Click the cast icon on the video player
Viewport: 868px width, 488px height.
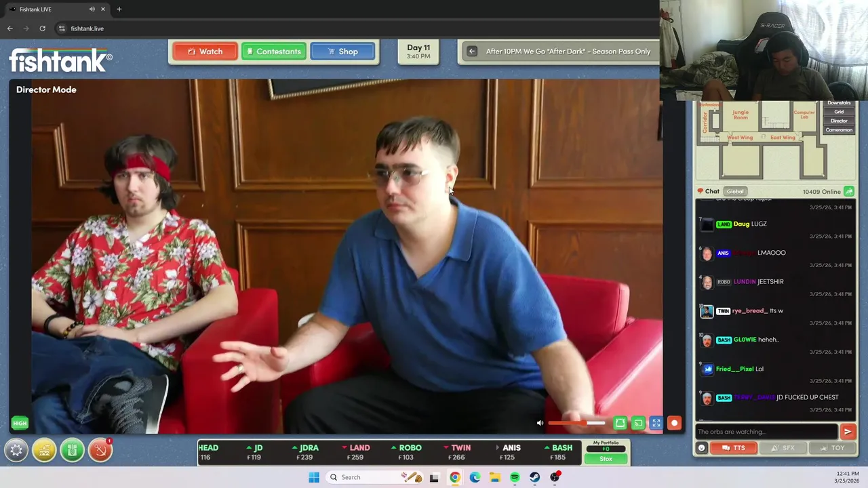(638, 423)
